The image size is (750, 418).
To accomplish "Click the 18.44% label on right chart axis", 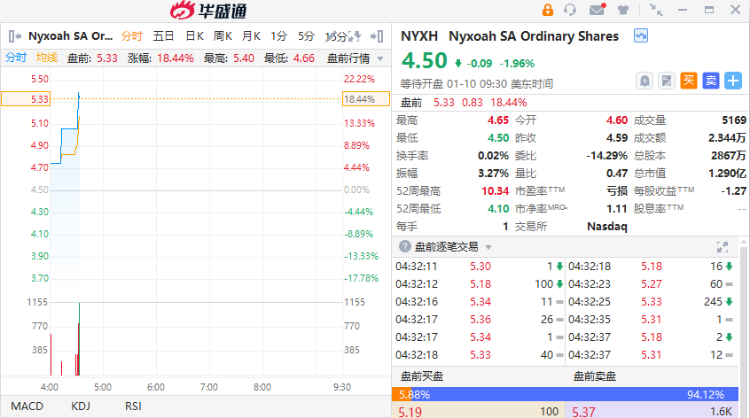I will pos(366,99).
